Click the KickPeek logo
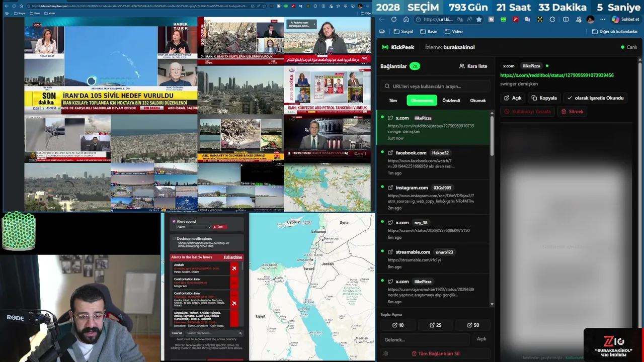644x362 pixels. [398, 47]
